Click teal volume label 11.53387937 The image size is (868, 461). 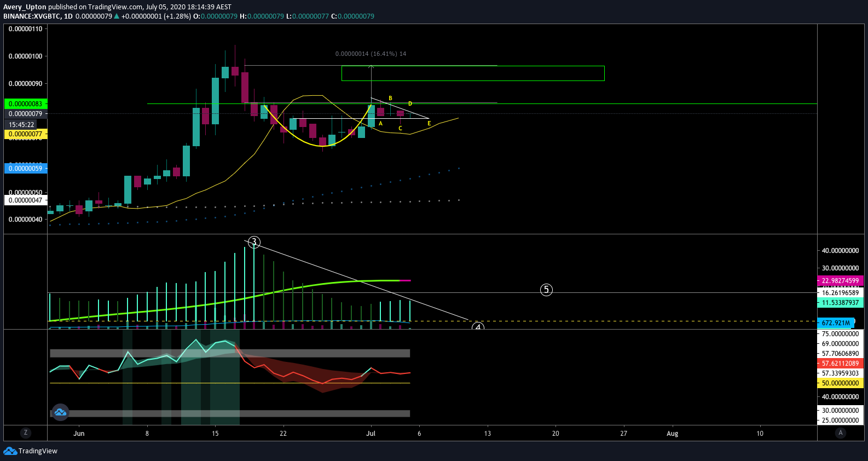(x=840, y=303)
